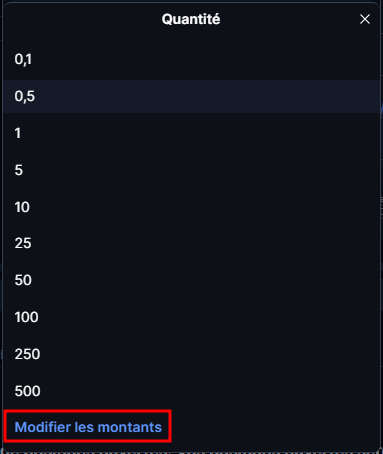The image size is (383, 454).
Task: Click the row showing the value 100
Action: tap(192, 317)
